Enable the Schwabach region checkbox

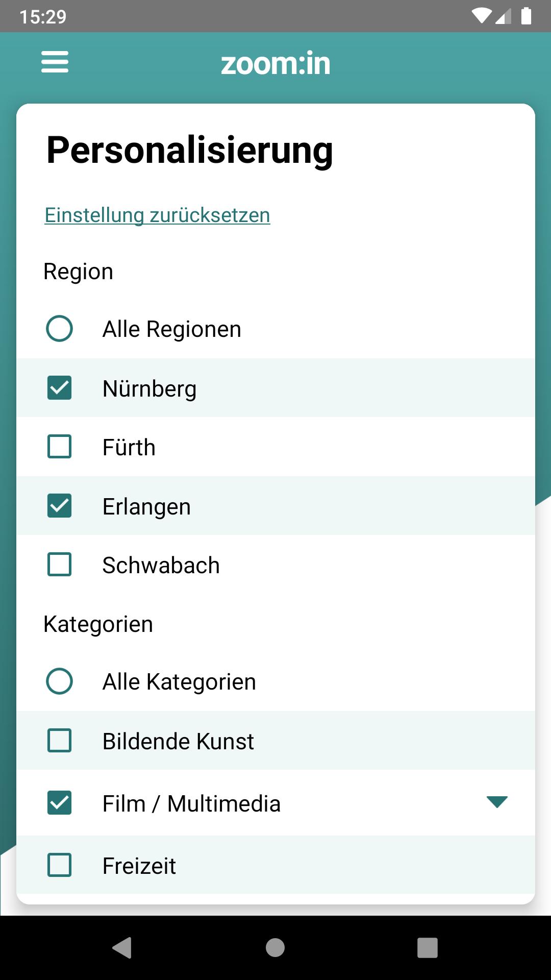pos(59,565)
